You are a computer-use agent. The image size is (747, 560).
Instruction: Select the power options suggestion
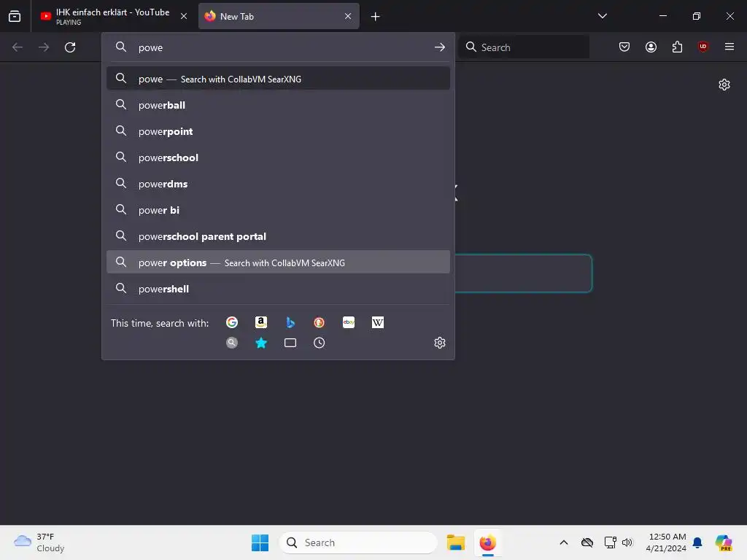coord(278,262)
